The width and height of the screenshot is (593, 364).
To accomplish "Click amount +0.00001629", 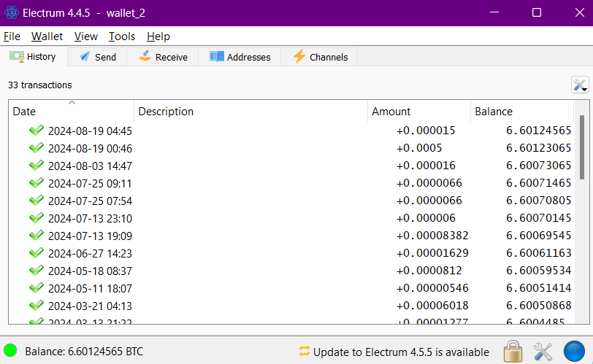I will [432, 252].
